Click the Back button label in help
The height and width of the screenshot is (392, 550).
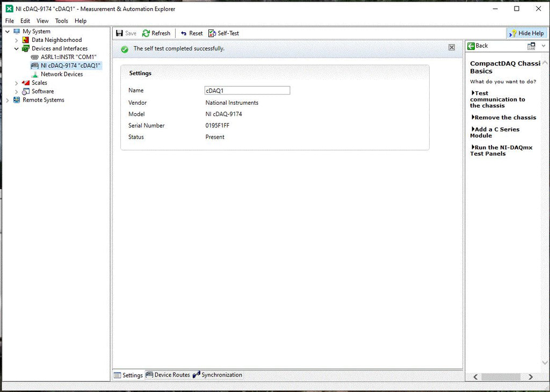482,46
